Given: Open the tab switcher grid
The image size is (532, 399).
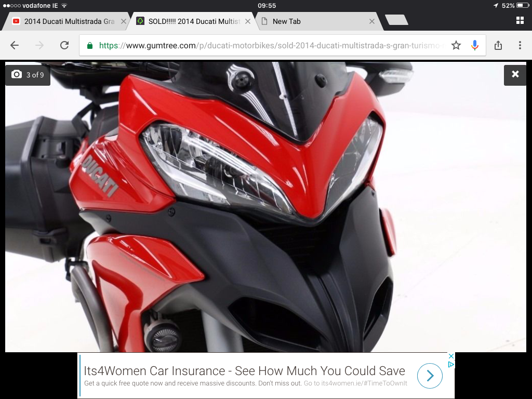Looking at the screenshot, I should 520,20.
